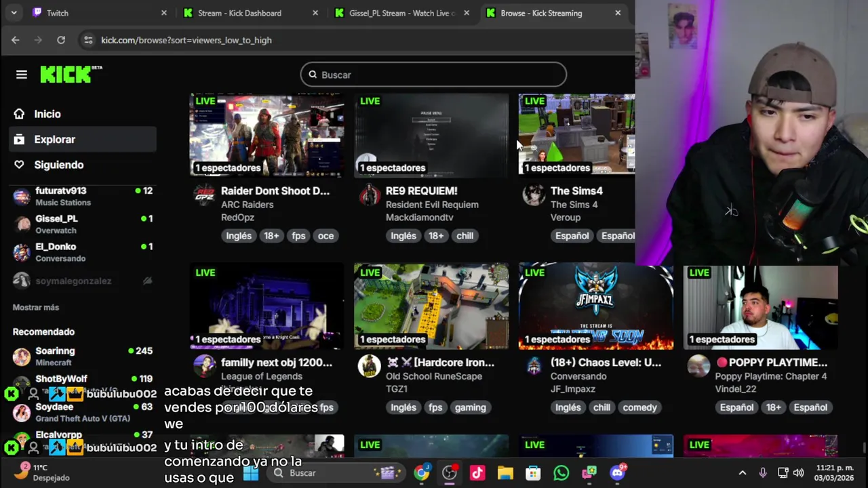This screenshot has width=868, height=488.
Task: Select gaming tag under Old School RuneScape
Action: (470, 407)
